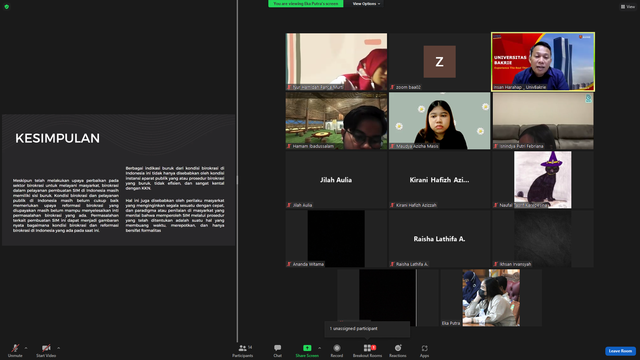Image resolution: width=640 pixels, height=360 pixels.
Task: Select the Kirani Hafizh Azizzah tile
Action: point(439,180)
